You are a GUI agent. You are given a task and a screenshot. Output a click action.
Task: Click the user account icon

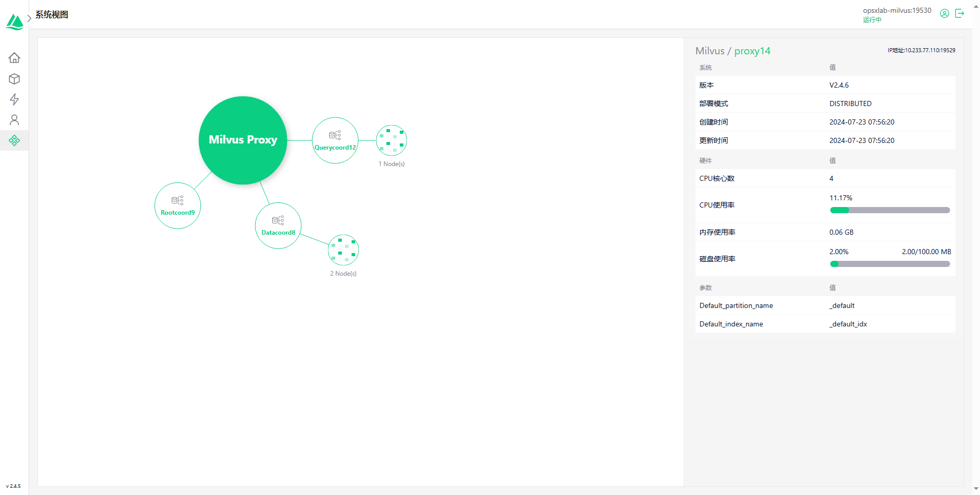[944, 13]
